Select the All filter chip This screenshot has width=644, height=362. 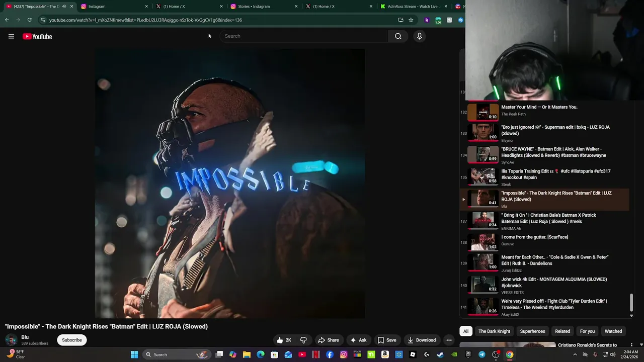click(466, 331)
